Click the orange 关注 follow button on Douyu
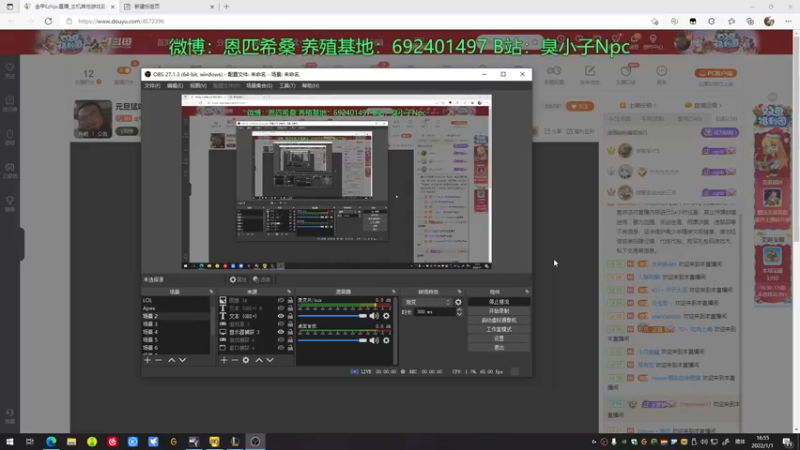This screenshot has height=450, width=800. 580,107
